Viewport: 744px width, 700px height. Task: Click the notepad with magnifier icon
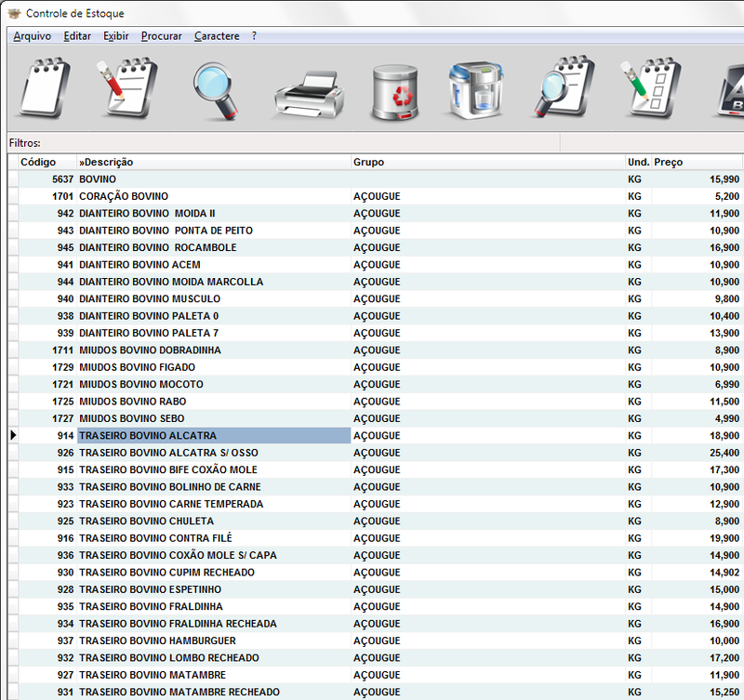[x=563, y=89]
